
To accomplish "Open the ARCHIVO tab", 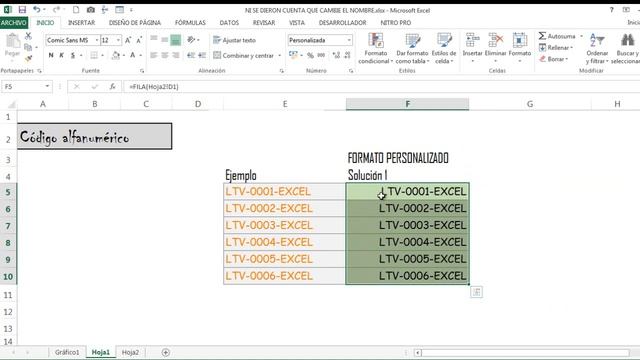I will coord(14,23).
